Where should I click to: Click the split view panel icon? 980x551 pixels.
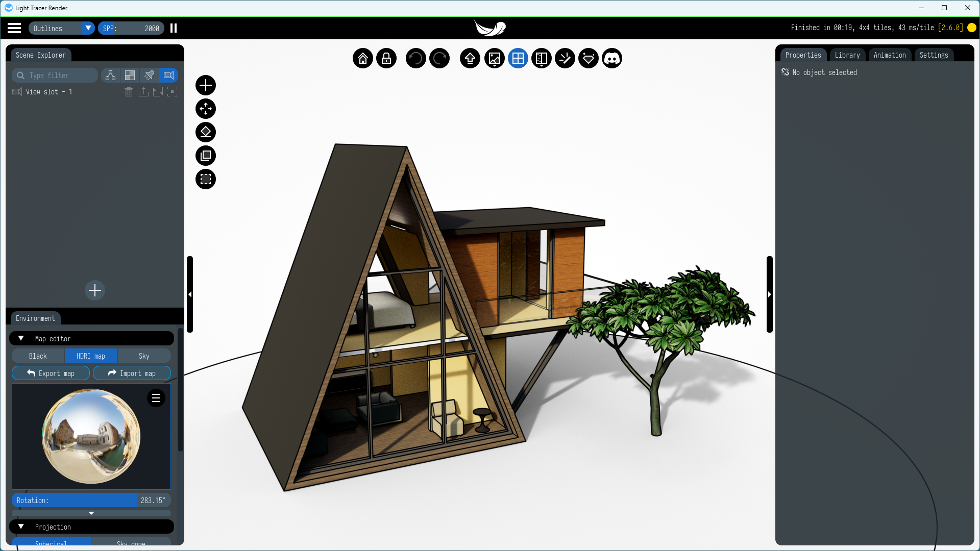point(541,59)
